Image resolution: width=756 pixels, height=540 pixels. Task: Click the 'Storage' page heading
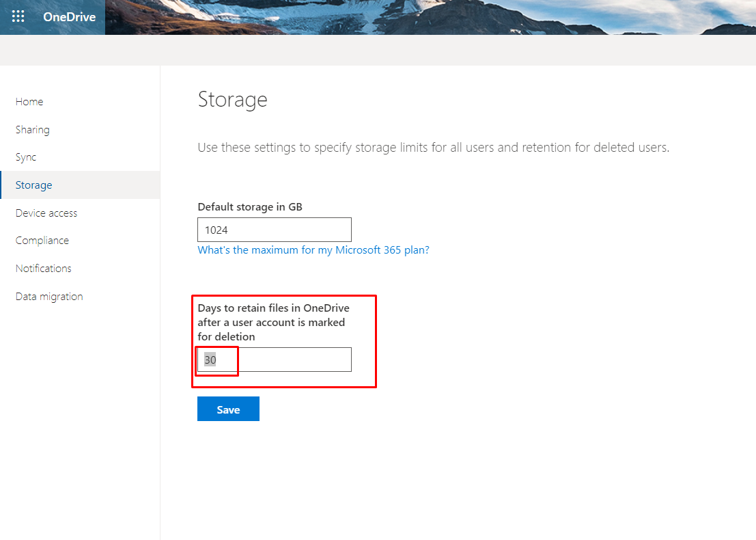[x=232, y=99]
